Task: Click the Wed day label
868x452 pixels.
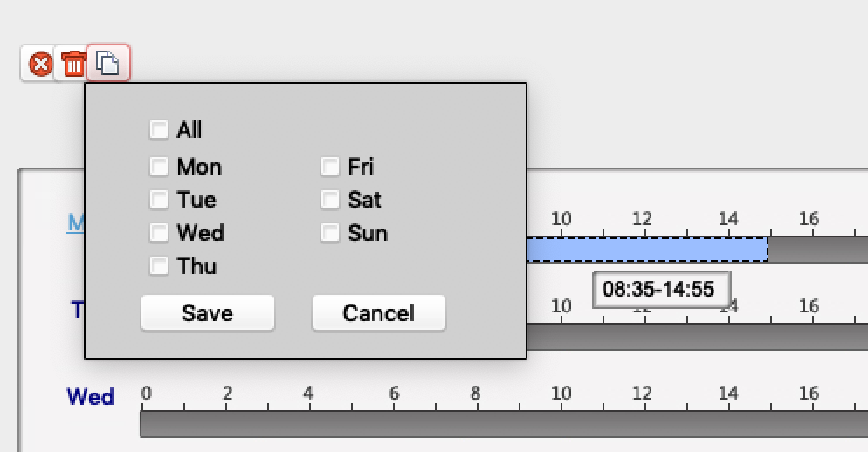Action: 90,397
